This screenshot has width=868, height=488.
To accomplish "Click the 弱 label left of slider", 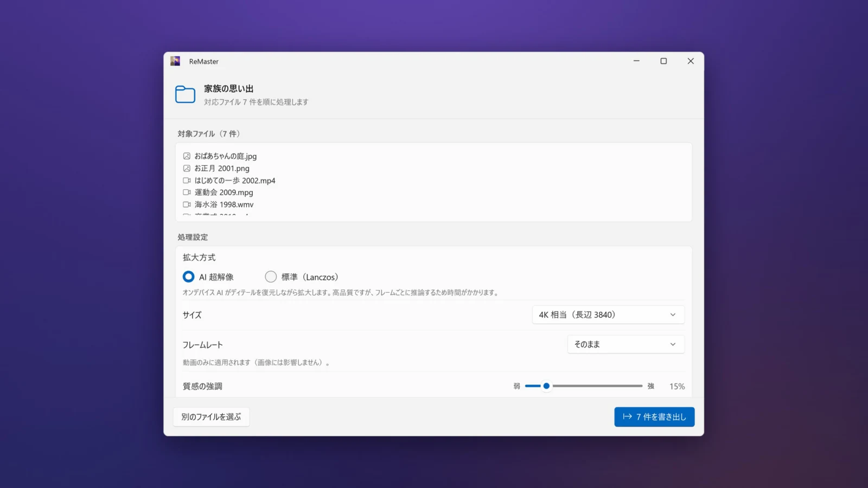I will tap(516, 387).
